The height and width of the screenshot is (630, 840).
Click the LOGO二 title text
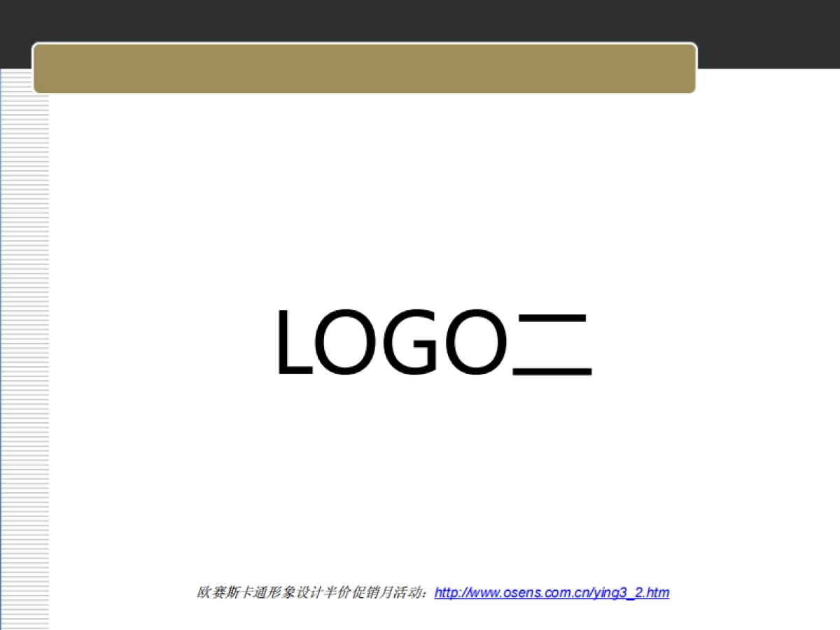tap(434, 343)
